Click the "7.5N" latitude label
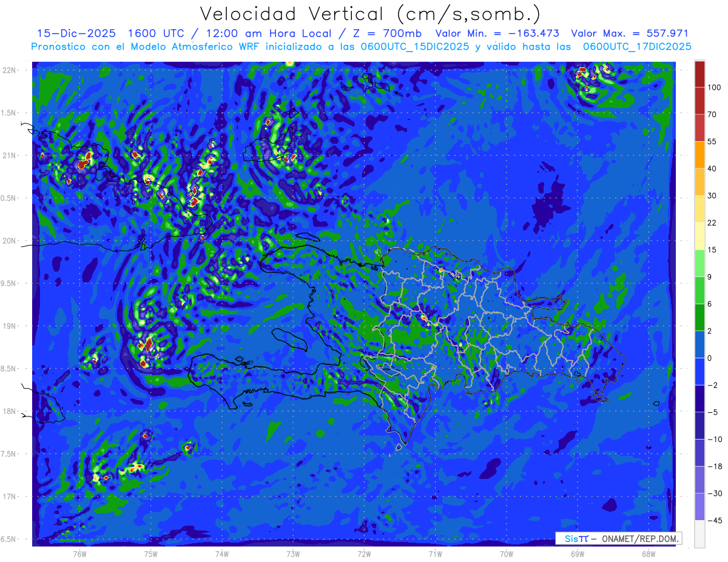This screenshot has width=728, height=562. (x=10, y=454)
